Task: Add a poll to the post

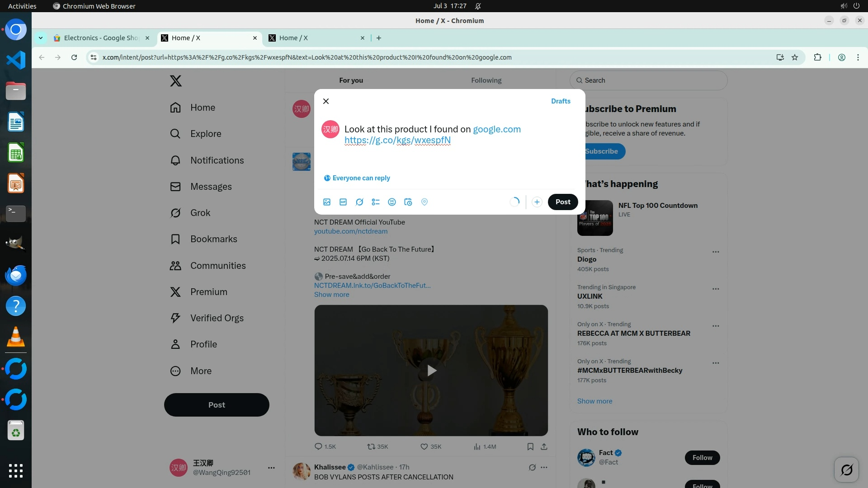Action: pyautogui.click(x=376, y=202)
